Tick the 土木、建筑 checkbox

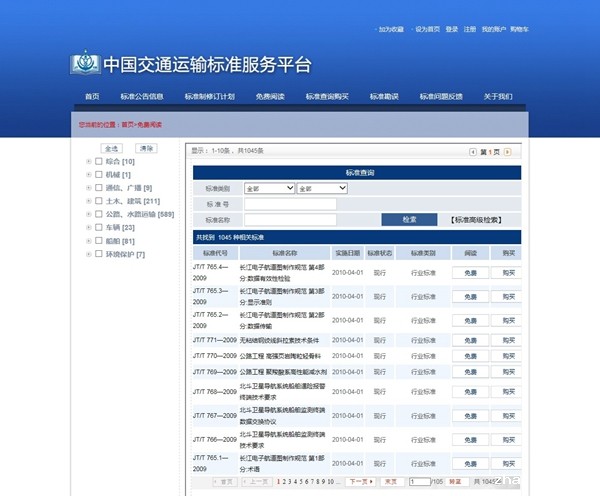[x=98, y=201]
